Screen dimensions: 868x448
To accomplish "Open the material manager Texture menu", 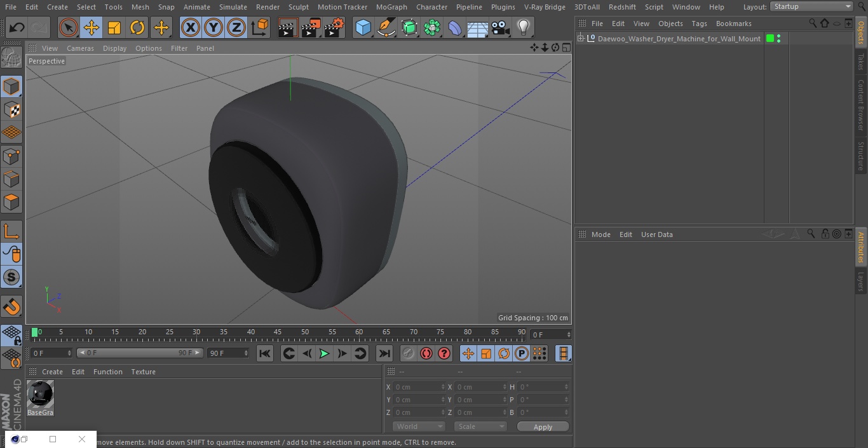I will [x=143, y=372].
